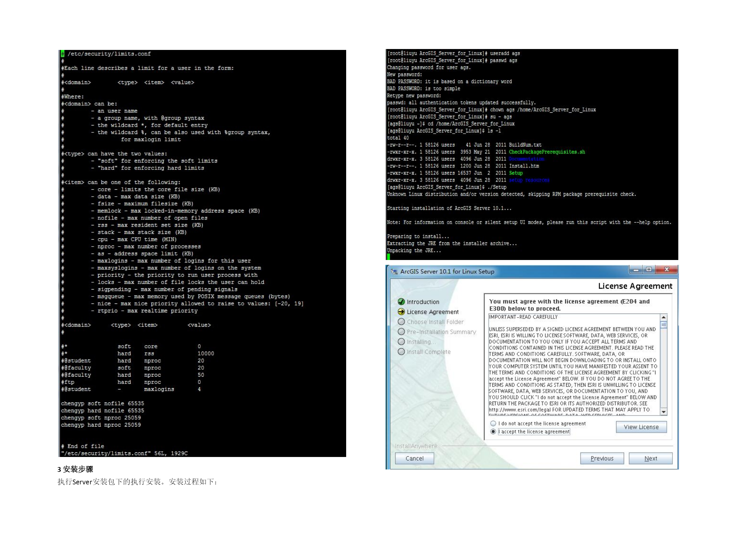Click the License Agreement step label
The image size is (756, 534).
(433, 312)
